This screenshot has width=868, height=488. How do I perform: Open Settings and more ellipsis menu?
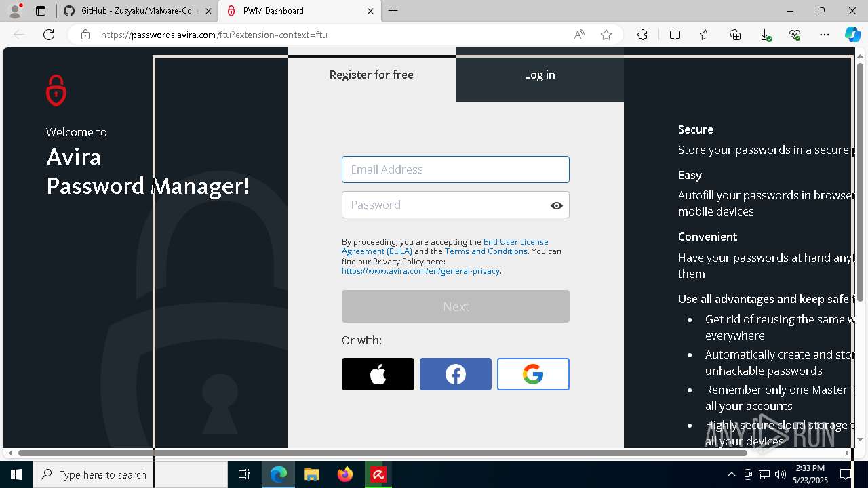click(825, 35)
